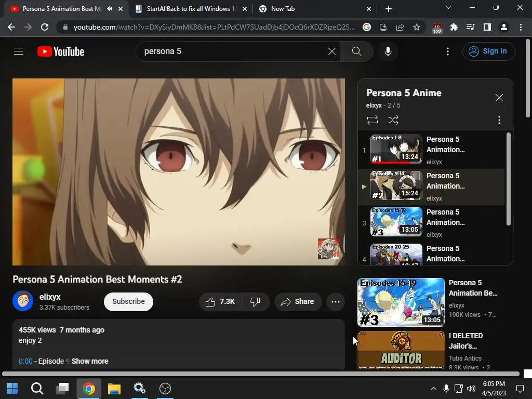
Task: View site info lock icon
Action: [65, 27]
